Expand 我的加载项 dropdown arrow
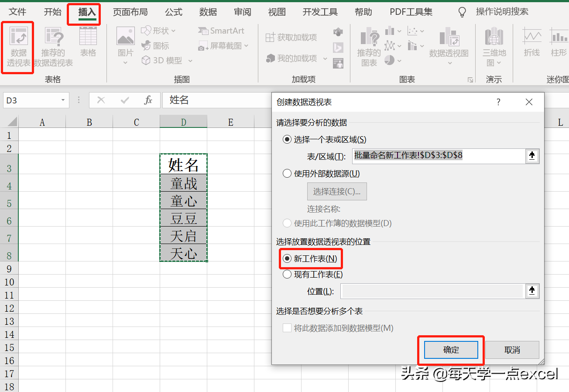The image size is (569, 392). coord(325,58)
